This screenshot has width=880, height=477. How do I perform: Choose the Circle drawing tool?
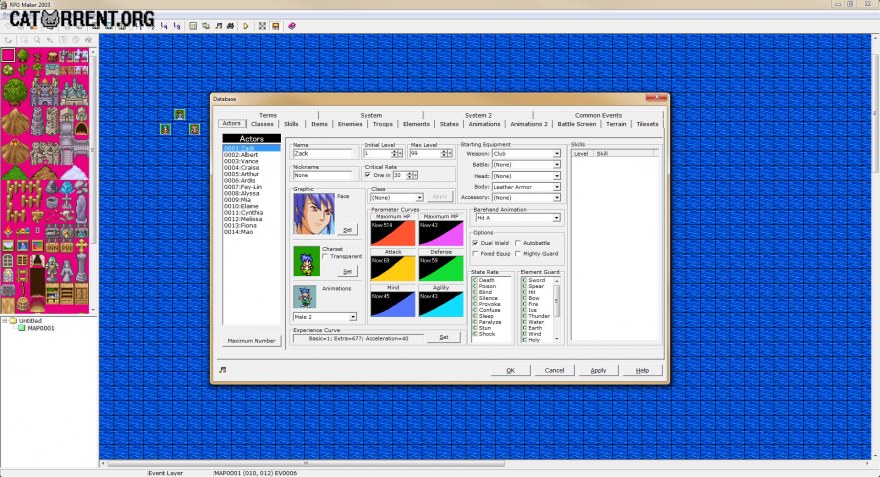(x=75, y=40)
